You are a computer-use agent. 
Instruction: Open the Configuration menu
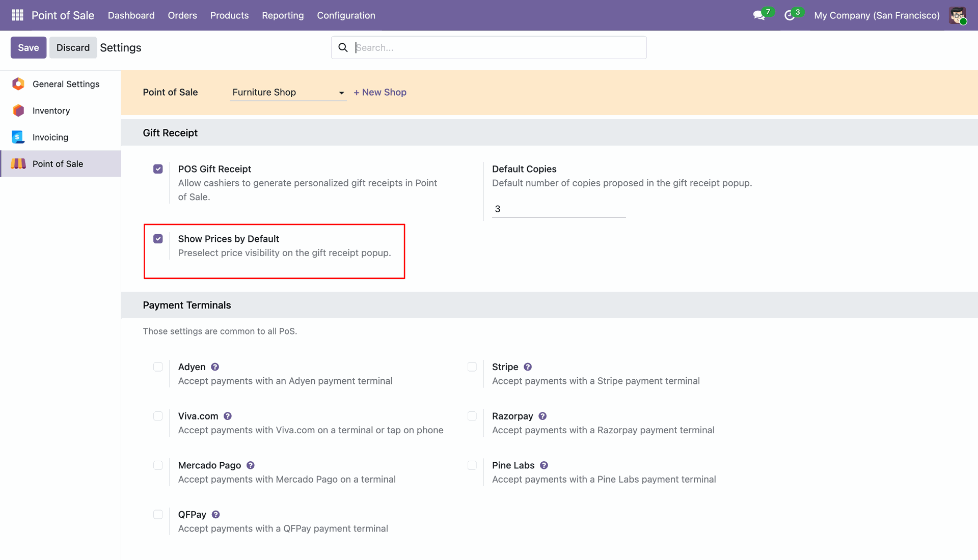tap(346, 15)
